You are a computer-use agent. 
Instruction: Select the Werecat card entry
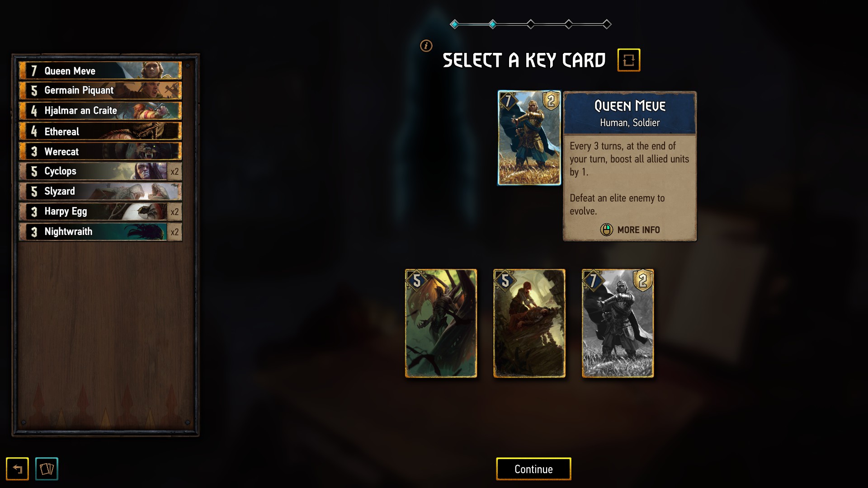[100, 151]
